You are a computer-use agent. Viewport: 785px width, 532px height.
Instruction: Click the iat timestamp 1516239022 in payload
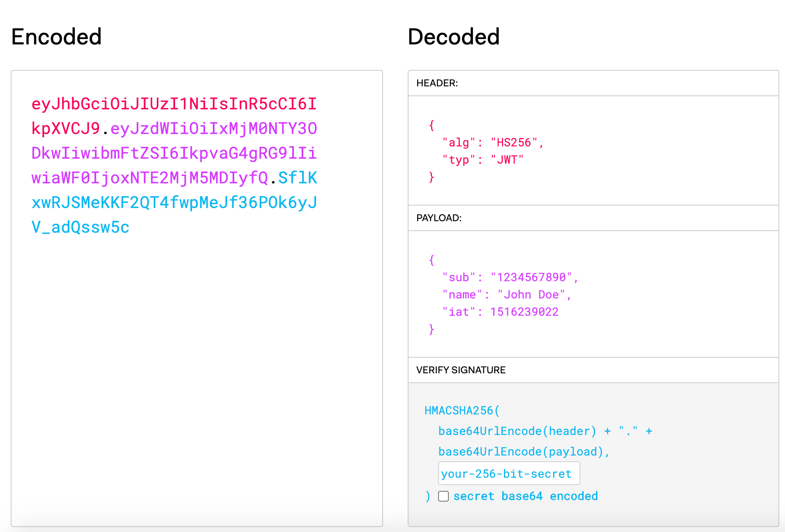click(524, 312)
